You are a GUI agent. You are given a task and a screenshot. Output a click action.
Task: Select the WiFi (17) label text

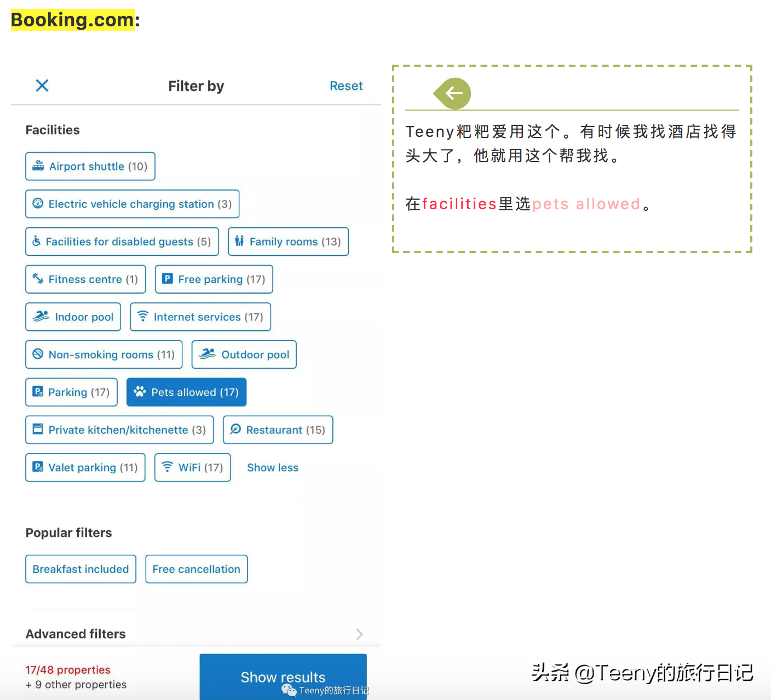tap(200, 468)
